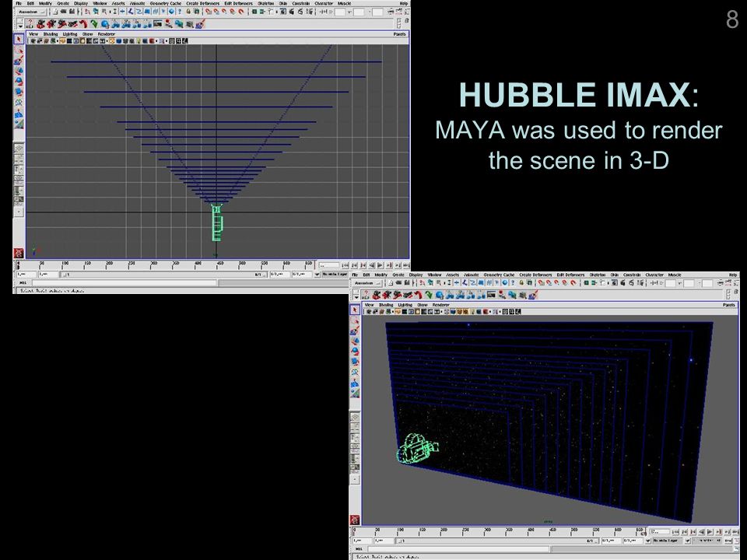Screen dimensions: 747x560
Task: Open the File menu in top-left Maya window
Action: coord(18,3)
